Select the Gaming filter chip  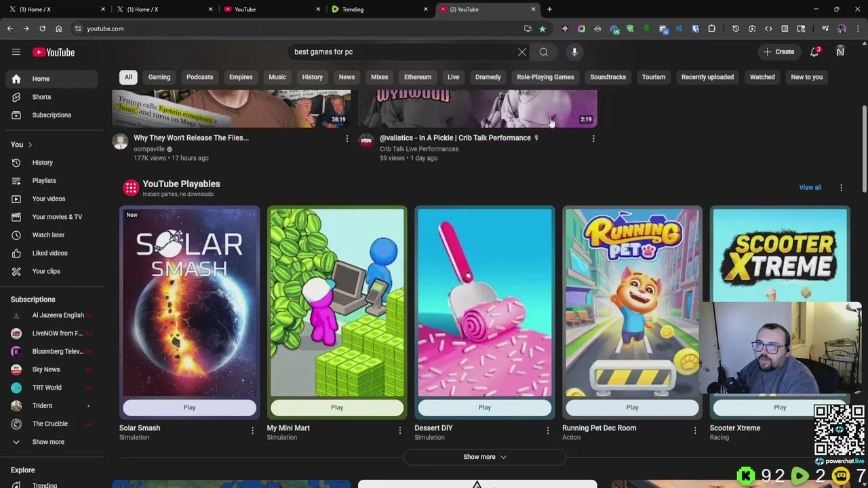tap(159, 77)
